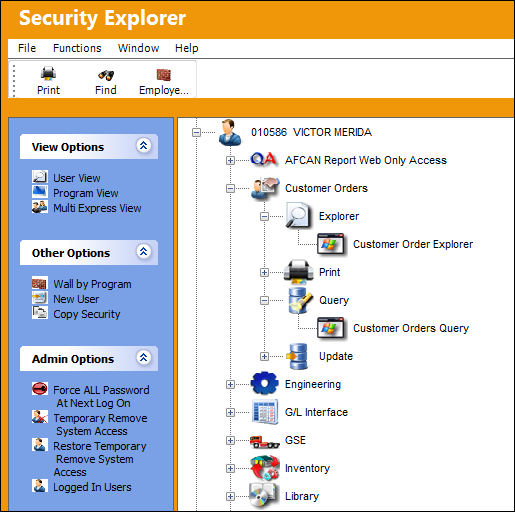Click the New User icon
Viewport: 515px width, 512px height.
(40, 298)
